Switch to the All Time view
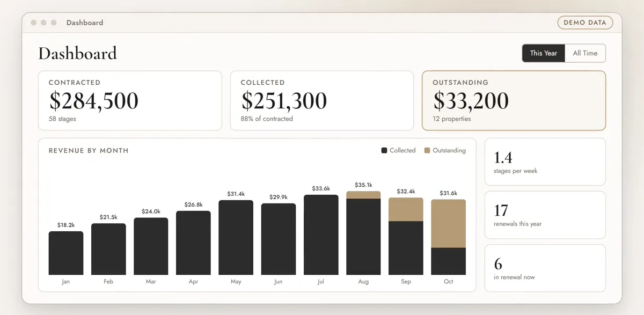This screenshot has height=315, width=644. [x=585, y=53]
